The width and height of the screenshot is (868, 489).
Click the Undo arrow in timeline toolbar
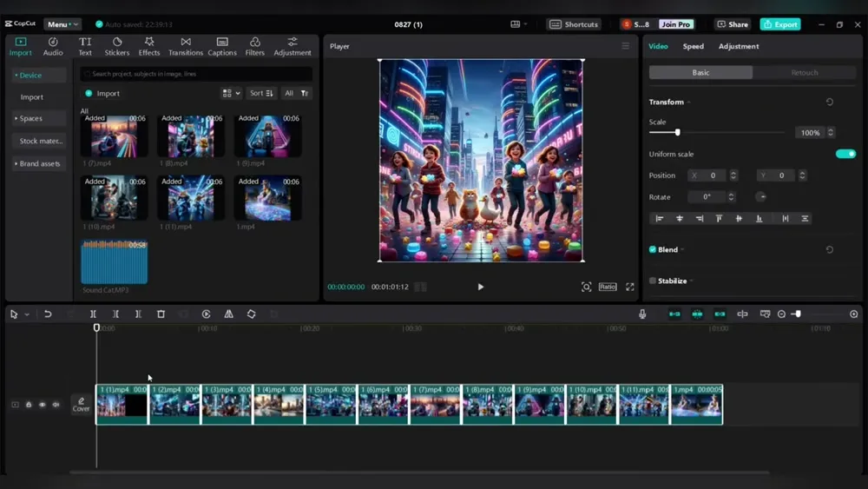click(x=48, y=314)
